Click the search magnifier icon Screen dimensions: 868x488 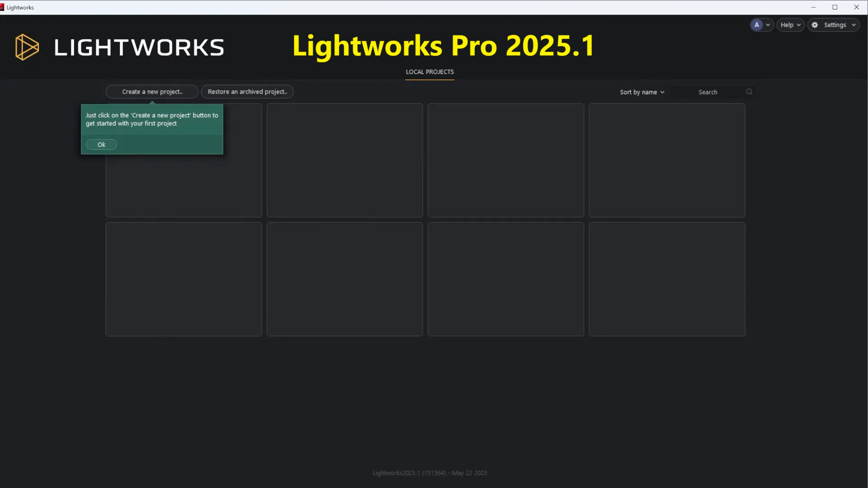click(749, 92)
